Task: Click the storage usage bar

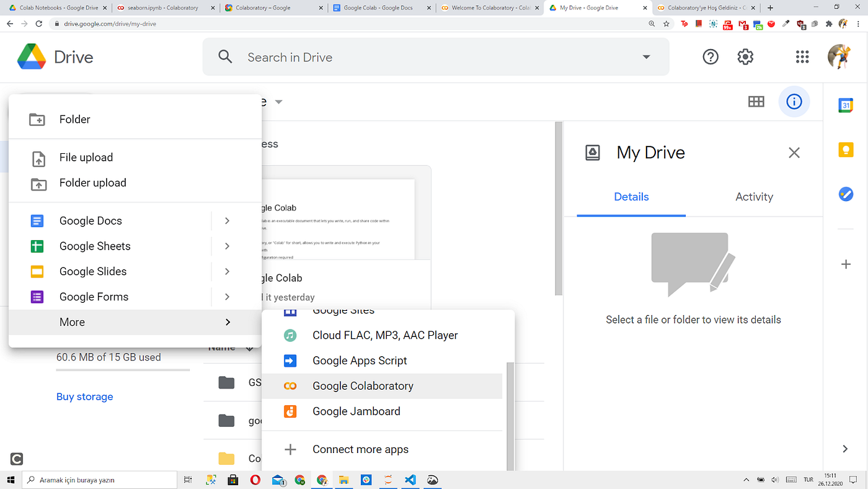Action: (x=123, y=370)
